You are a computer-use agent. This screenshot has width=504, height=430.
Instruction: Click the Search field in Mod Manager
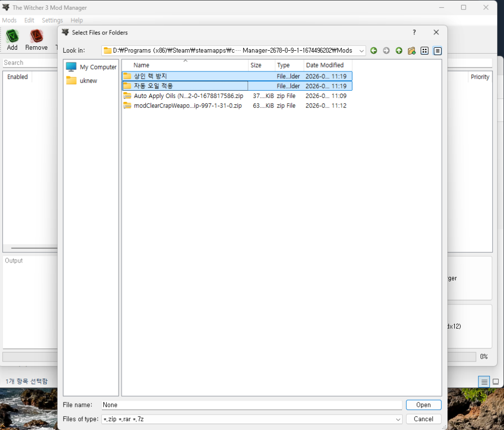[30, 63]
